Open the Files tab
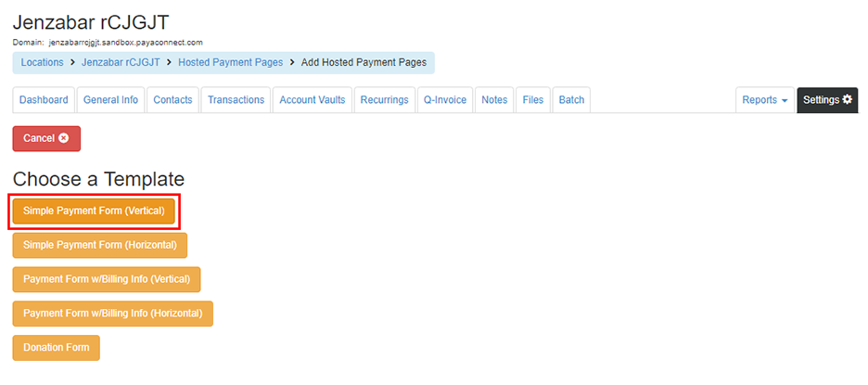This screenshot has height=385, width=868. point(533,100)
